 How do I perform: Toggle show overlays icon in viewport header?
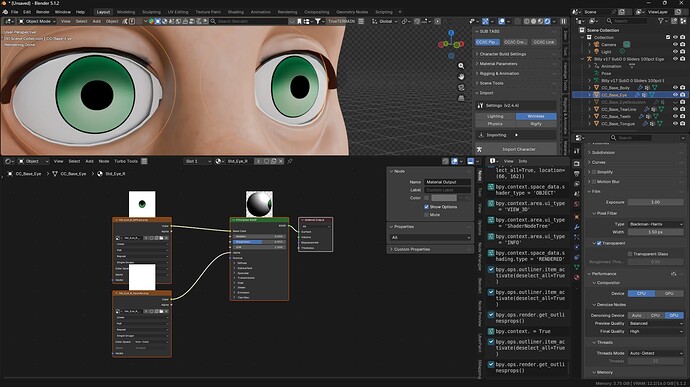point(502,21)
